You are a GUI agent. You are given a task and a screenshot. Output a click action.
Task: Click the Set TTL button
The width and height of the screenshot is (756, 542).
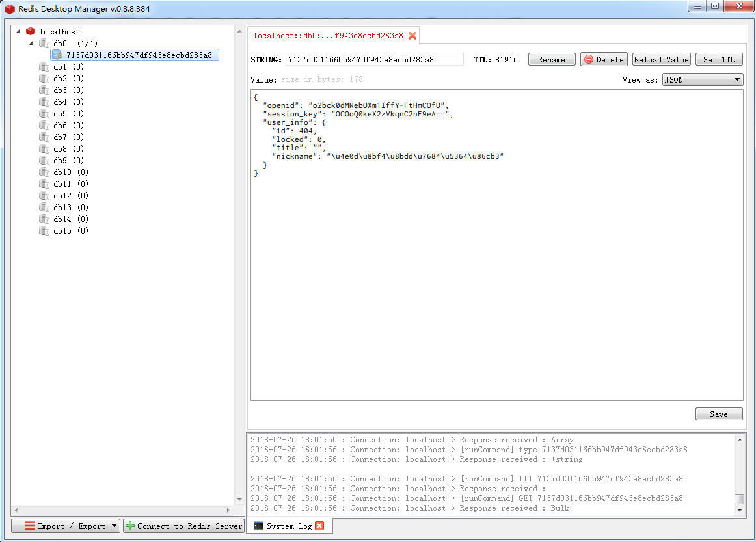(x=719, y=60)
